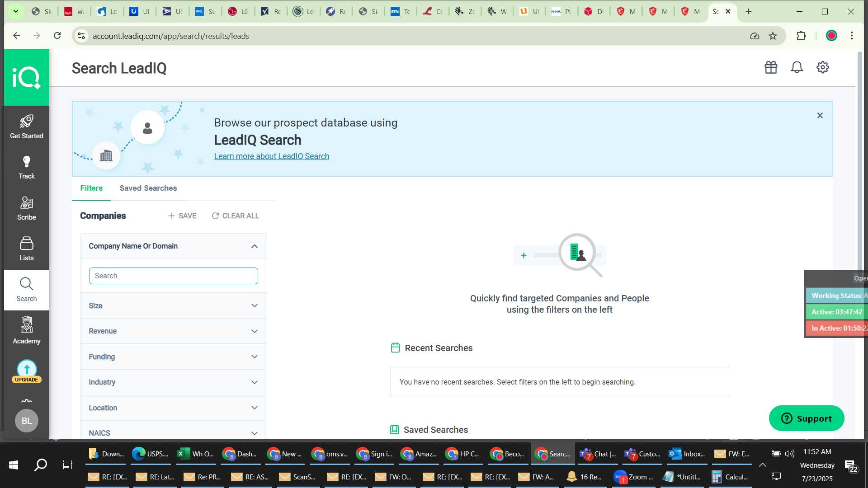
Task: Open the Chrome profile avatar
Action: [x=831, y=36]
